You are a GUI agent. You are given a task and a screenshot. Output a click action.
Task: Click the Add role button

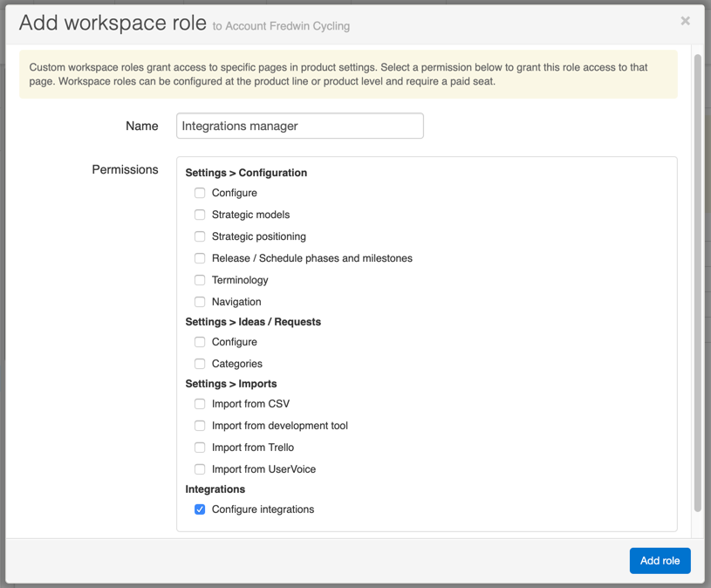tap(660, 560)
